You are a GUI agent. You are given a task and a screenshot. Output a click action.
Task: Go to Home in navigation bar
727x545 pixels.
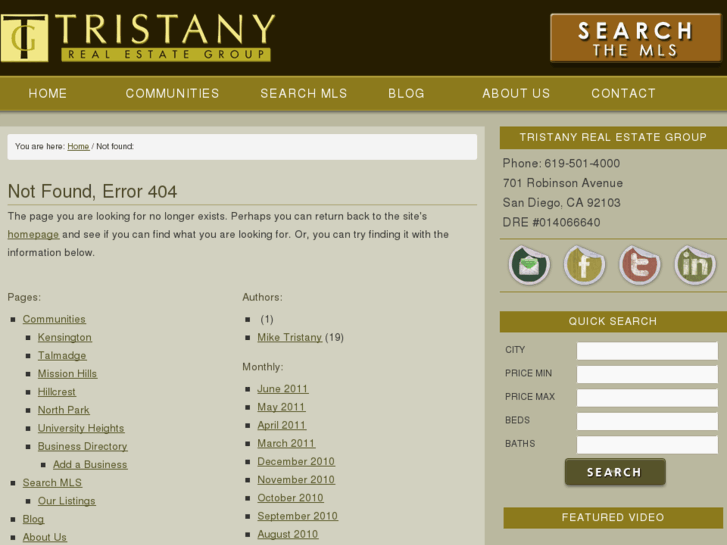tap(48, 93)
